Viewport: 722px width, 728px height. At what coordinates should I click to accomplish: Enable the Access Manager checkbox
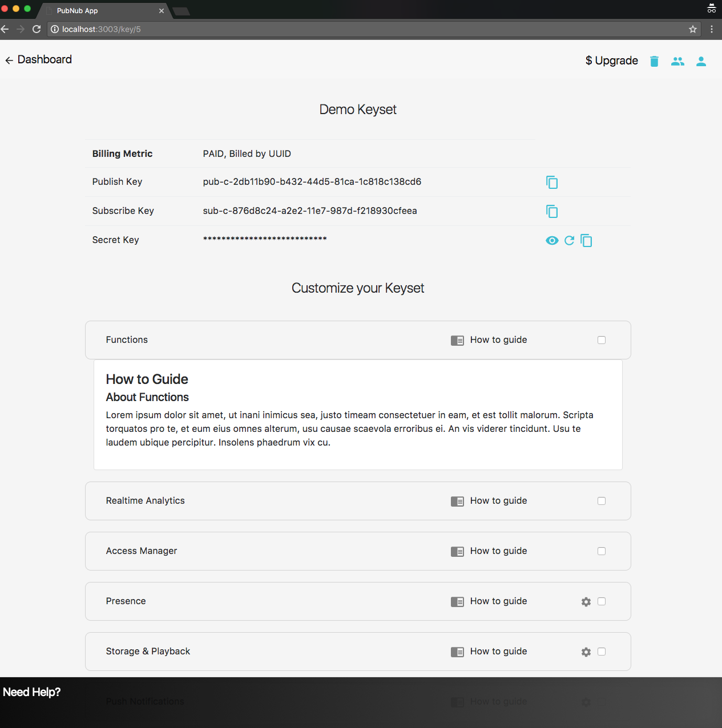click(x=602, y=551)
